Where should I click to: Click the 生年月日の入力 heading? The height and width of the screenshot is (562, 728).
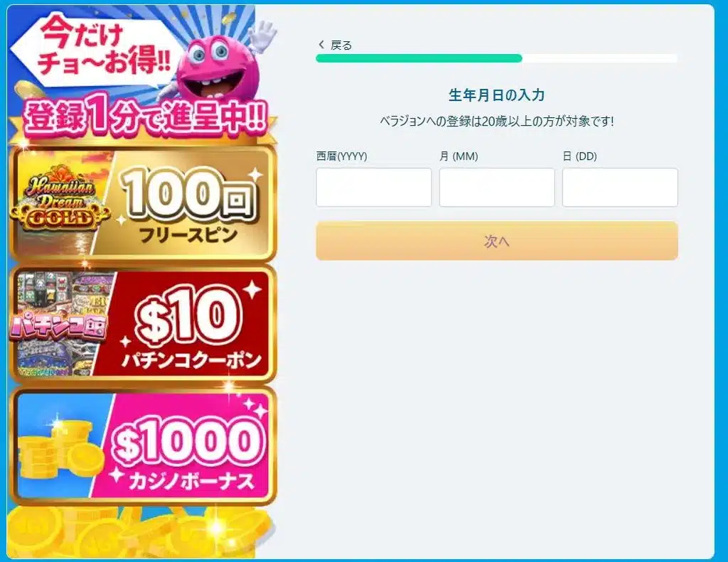tap(496, 95)
